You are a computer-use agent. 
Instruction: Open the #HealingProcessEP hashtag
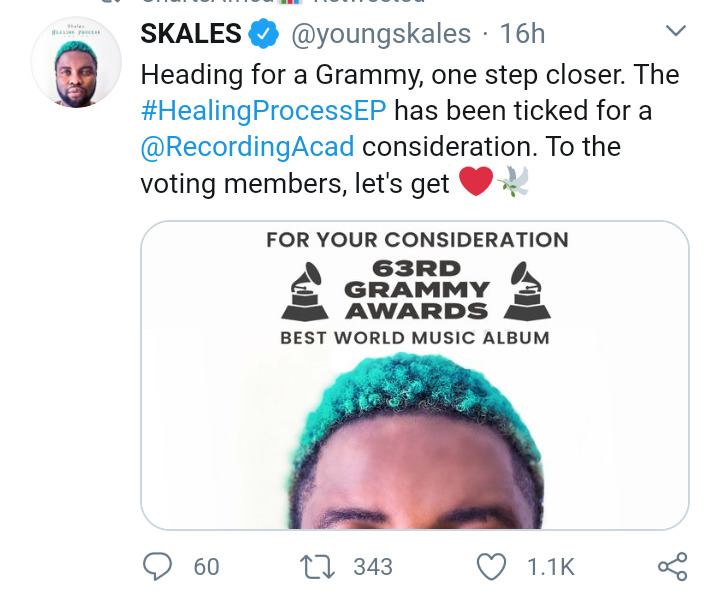point(264,111)
